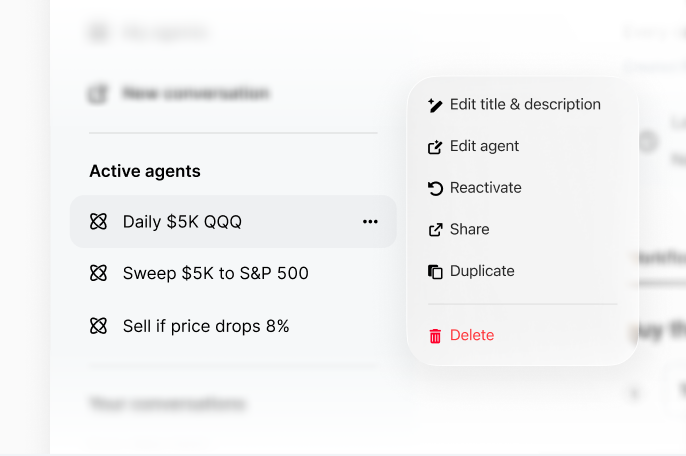
Task: Choose Edit title & description from the menu
Action: pyautogui.click(x=525, y=104)
